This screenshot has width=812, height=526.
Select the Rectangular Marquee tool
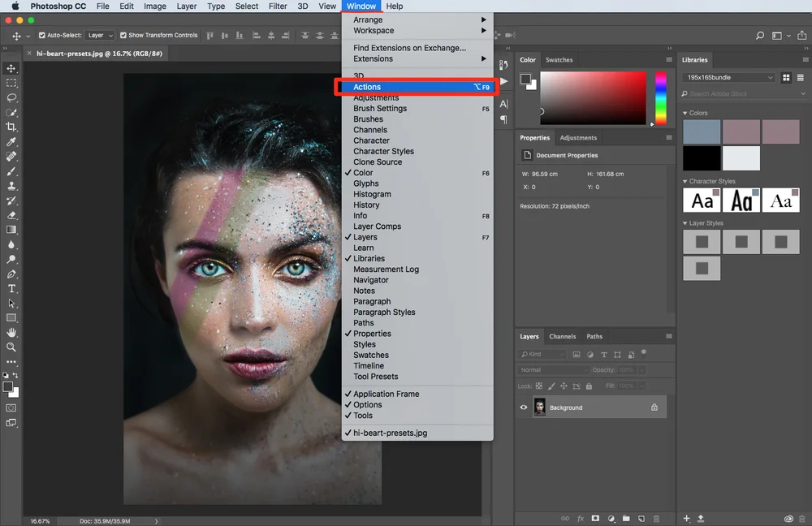click(x=11, y=83)
